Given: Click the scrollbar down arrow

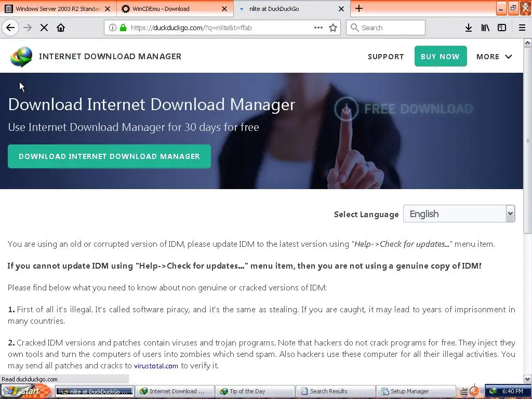Looking at the screenshot, I should [528, 379].
